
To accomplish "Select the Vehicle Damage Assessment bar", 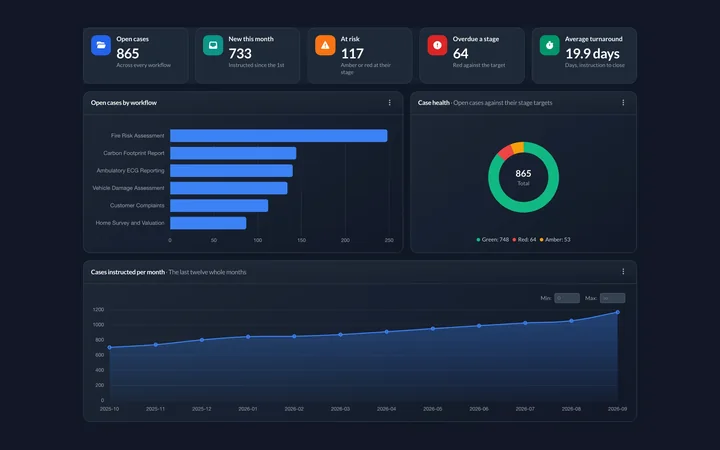I will tap(229, 188).
